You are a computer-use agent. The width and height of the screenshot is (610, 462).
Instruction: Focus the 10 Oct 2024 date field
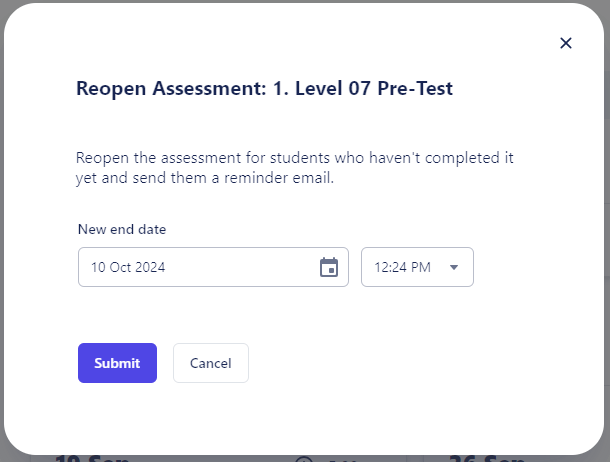[x=213, y=267]
